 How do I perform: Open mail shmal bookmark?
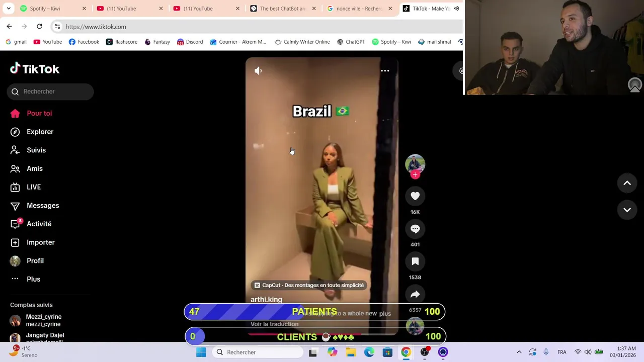(434, 42)
